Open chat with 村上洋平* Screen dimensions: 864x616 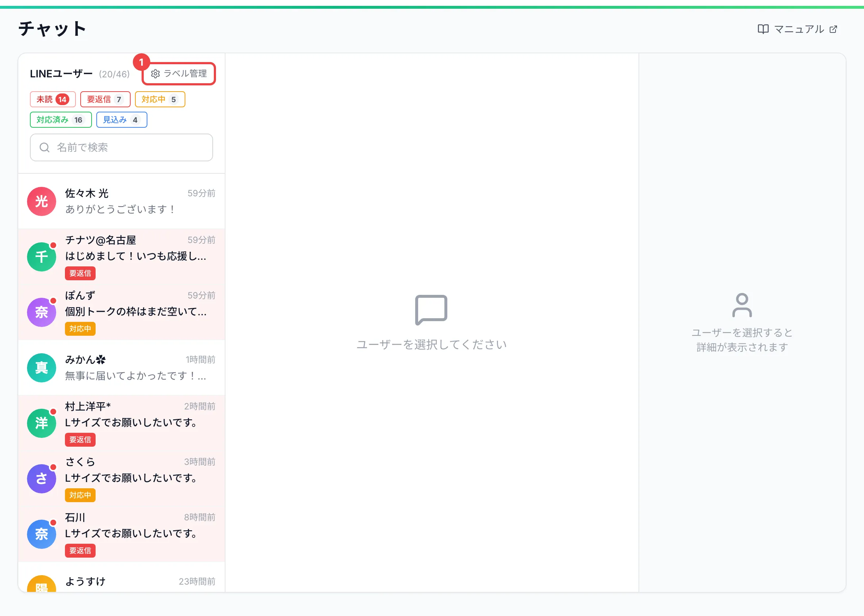121,423
